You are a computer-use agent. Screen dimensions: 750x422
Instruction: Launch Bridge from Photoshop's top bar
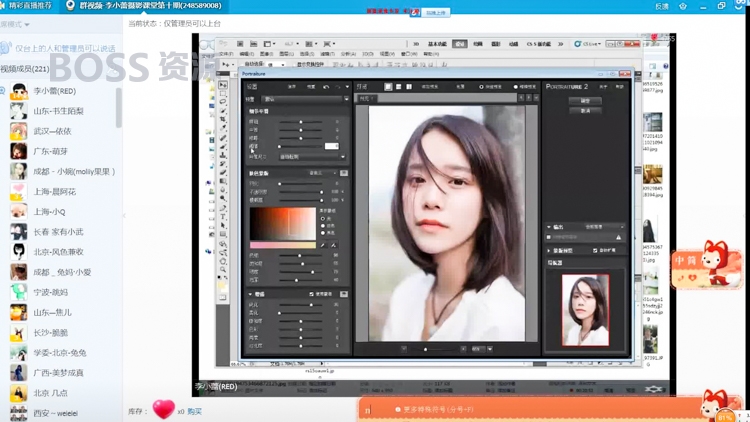coord(240,44)
